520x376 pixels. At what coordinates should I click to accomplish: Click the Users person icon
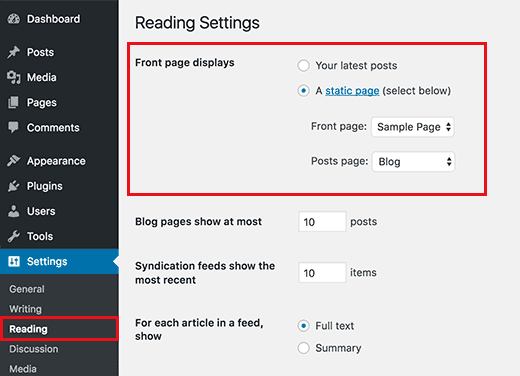pos(14,211)
